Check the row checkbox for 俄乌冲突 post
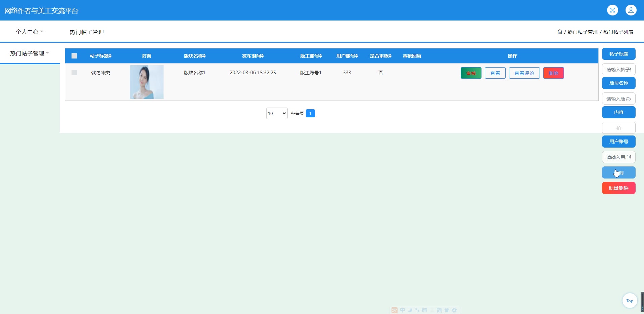The width and height of the screenshot is (644, 314). [x=74, y=73]
